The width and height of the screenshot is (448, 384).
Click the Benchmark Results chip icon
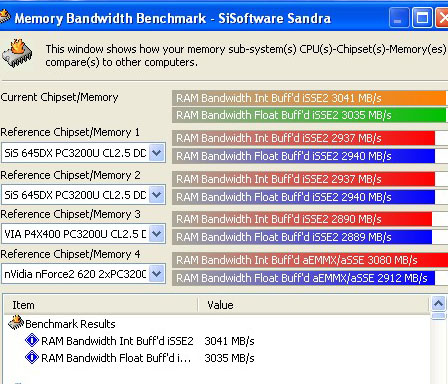click(16, 323)
